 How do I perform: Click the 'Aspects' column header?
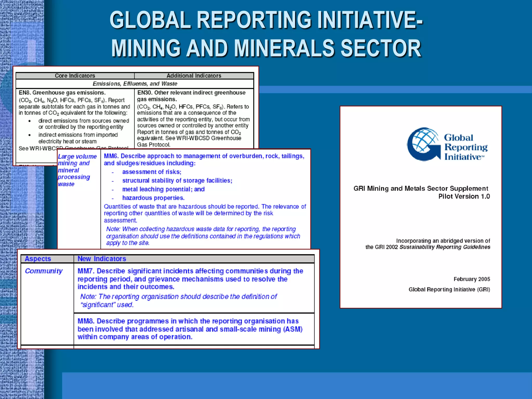(x=38, y=259)
